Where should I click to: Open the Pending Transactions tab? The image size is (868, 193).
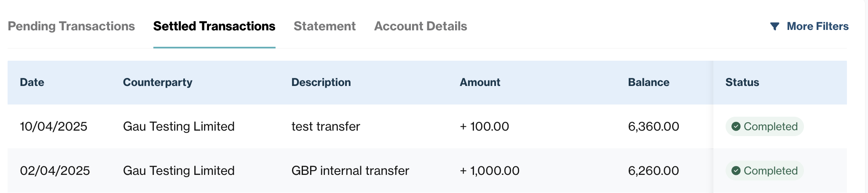coord(71,26)
